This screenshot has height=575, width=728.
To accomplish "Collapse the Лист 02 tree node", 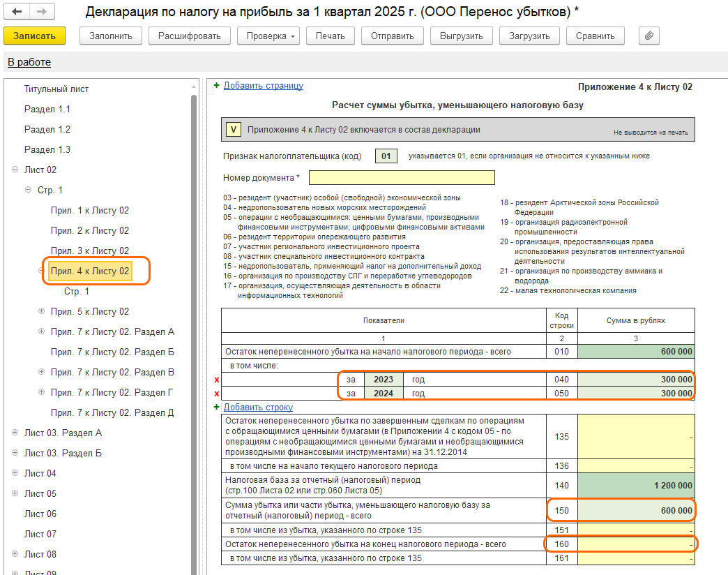I will [15, 170].
